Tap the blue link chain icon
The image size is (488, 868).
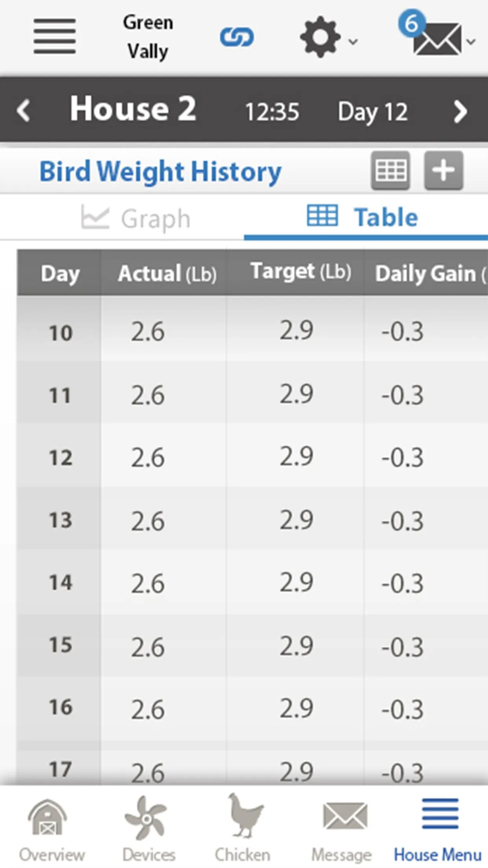[237, 37]
